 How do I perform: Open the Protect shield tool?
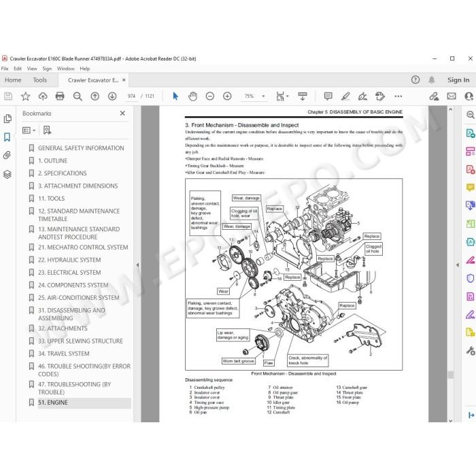click(471, 278)
